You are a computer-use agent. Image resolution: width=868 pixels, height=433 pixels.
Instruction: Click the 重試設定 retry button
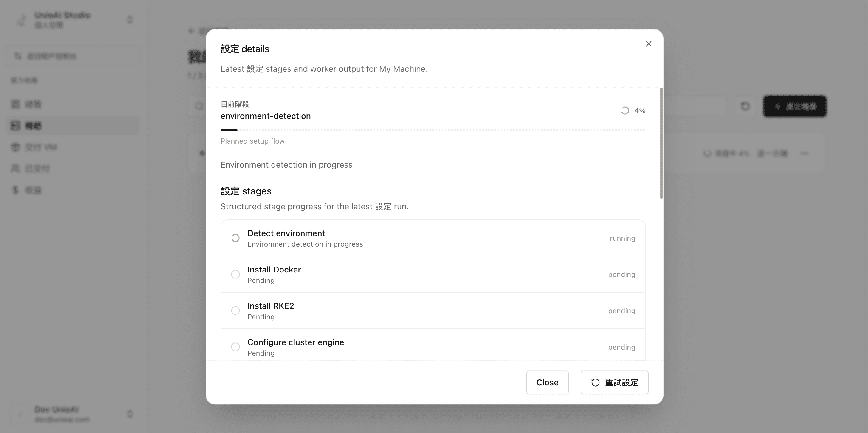pos(614,382)
